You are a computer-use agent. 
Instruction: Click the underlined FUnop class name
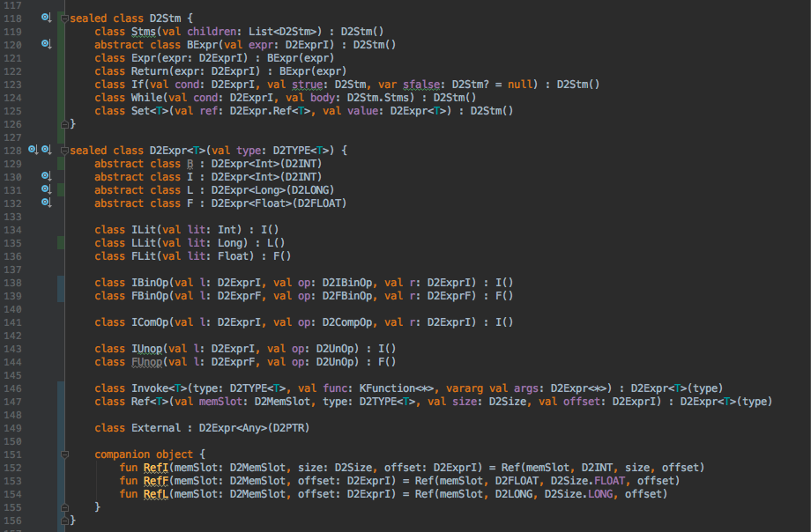click(x=145, y=362)
